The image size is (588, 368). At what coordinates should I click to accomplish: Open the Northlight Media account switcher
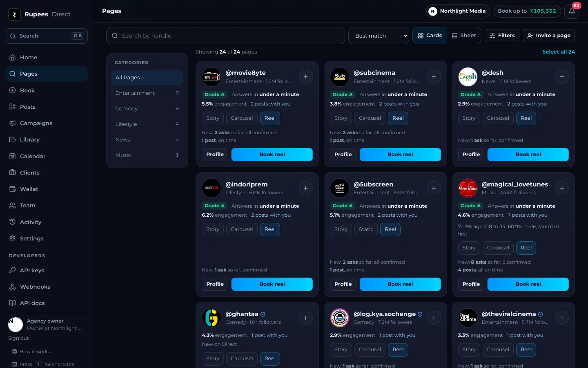pos(458,11)
